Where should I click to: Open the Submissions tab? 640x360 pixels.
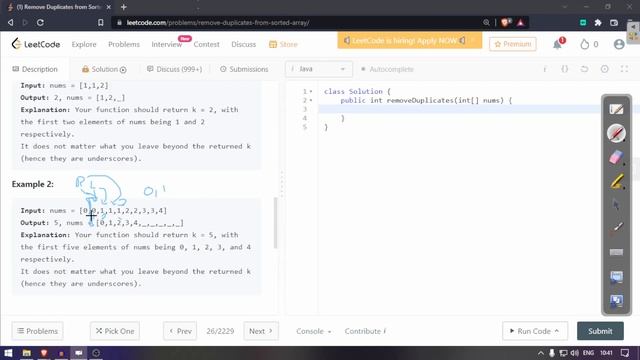pos(244,69)
